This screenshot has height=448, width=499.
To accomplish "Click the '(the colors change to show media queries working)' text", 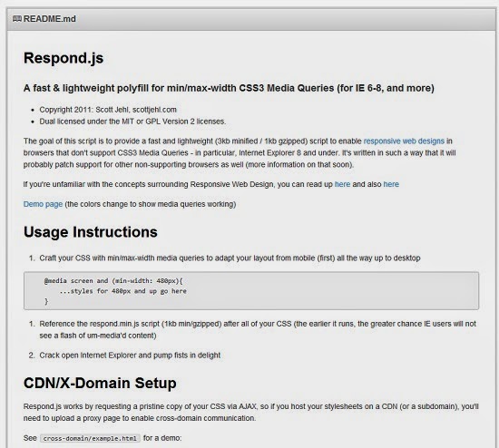I will point(151,204).
